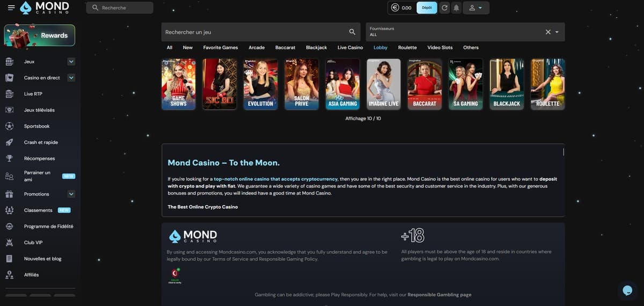Open the Salon Privé lobby thumbnail
Viewport: 644px width, 306px height.
[x=302, y=84]
